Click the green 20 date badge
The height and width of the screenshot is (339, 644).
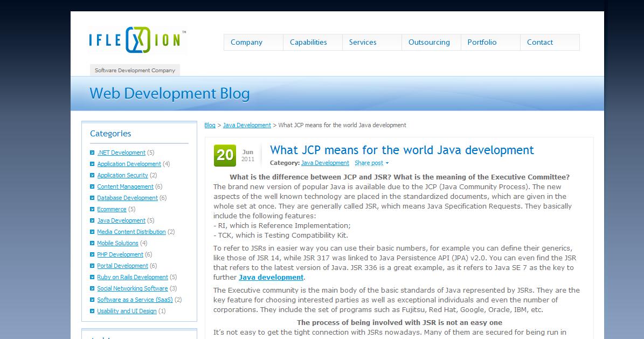(225, 155)
